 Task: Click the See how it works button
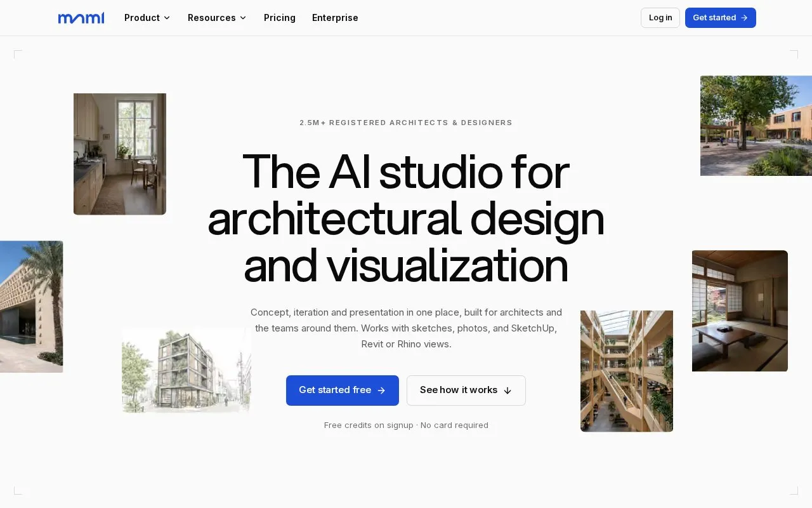coord(466,391)
